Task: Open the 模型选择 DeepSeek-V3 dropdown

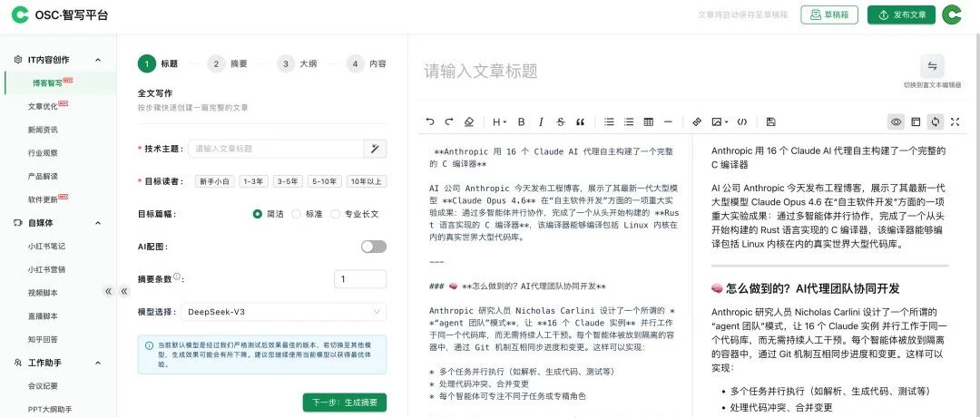Action: [284, 312]
